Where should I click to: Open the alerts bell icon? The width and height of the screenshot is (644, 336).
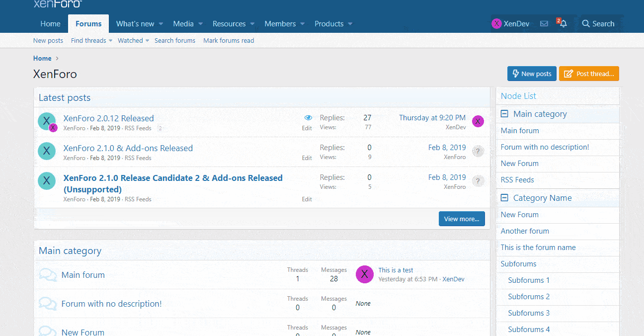[x=563, y=24]
